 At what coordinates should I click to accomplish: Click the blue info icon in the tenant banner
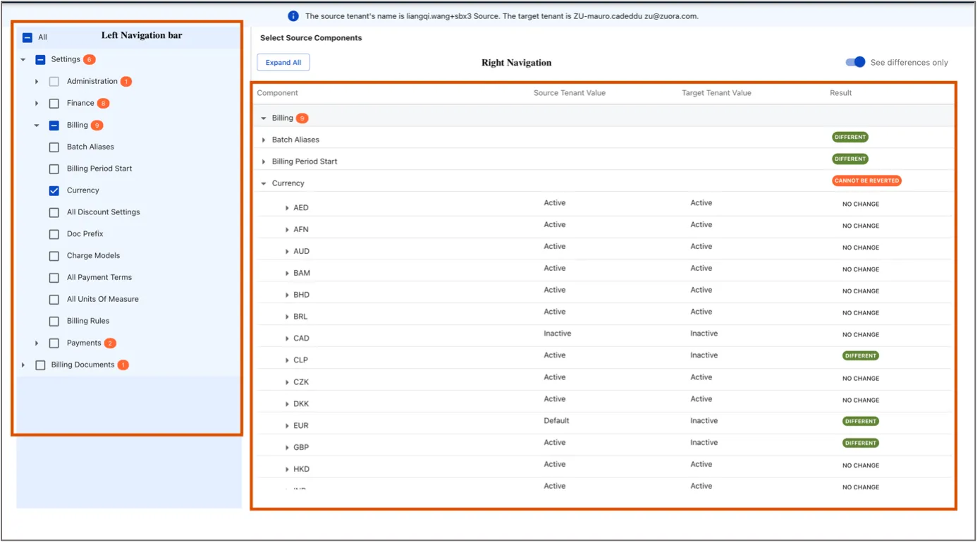coord(293,16)
